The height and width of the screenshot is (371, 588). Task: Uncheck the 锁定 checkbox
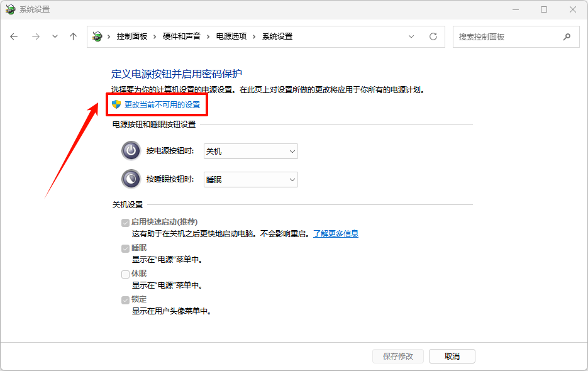click(x=125, y=300)
